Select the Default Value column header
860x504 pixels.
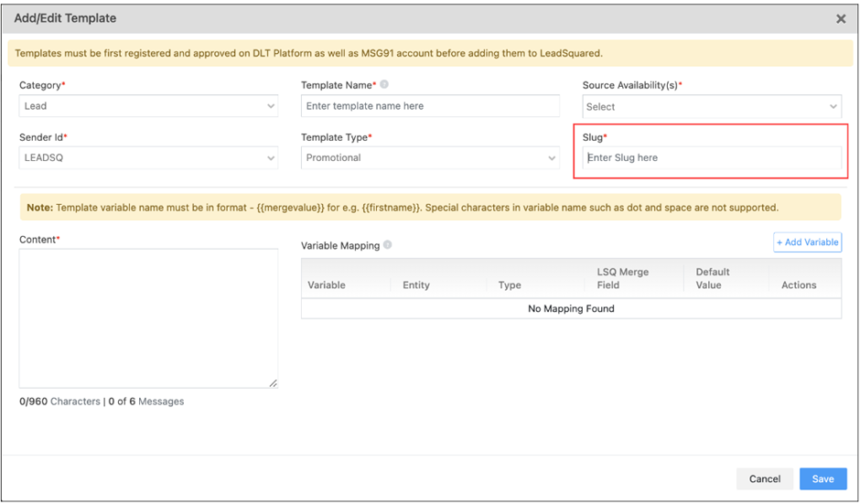pos(713,278)
